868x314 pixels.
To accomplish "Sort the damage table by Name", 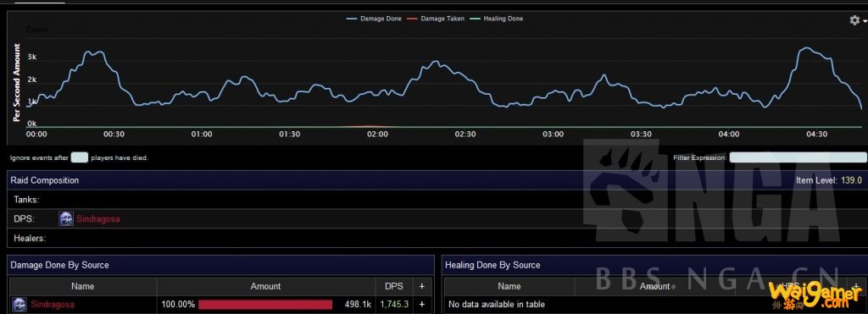I will [83, 286].
